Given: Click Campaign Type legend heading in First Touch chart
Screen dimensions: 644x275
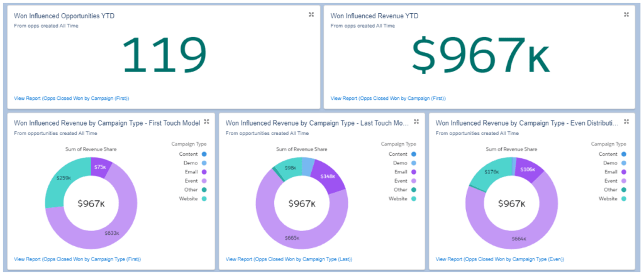Looking at the screenshot, I should (x=189, y=144).
